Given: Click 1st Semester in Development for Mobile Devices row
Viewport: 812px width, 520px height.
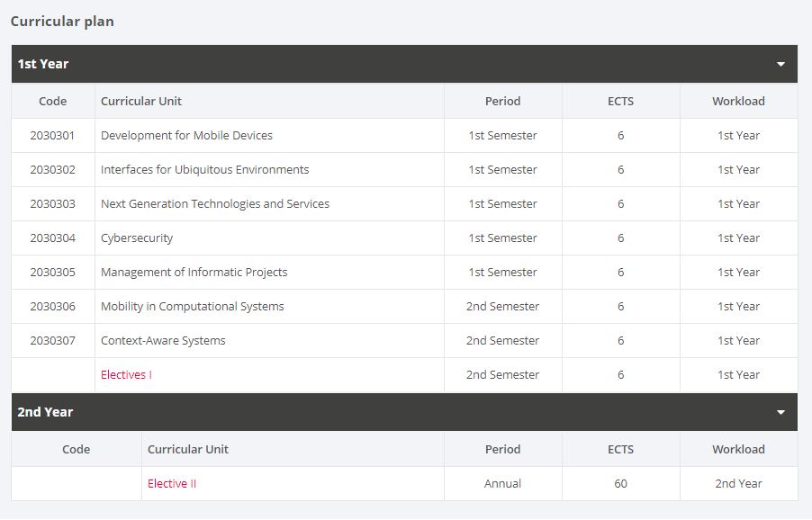Looking at the screenshot, I should (x=502, y=136).
